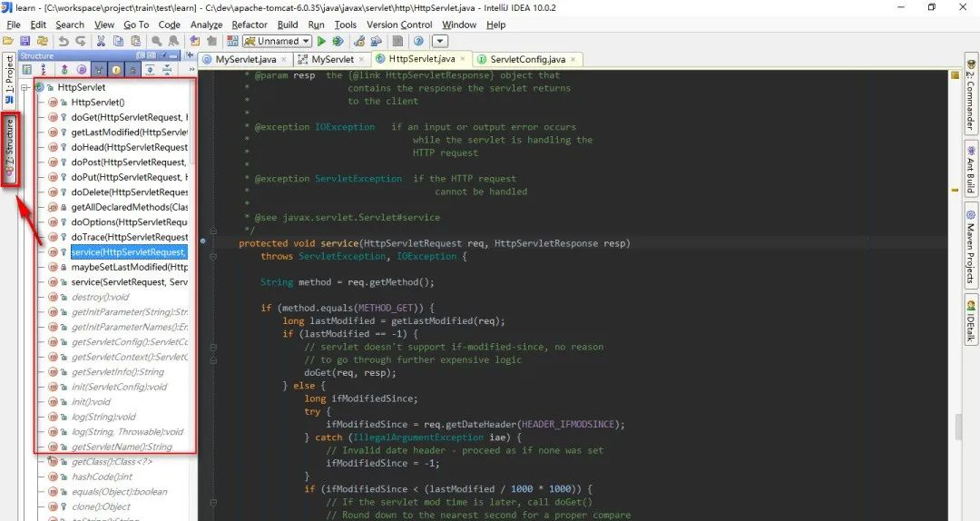Click the wrench Settings icon in the toolbar

tap(359, 41)
